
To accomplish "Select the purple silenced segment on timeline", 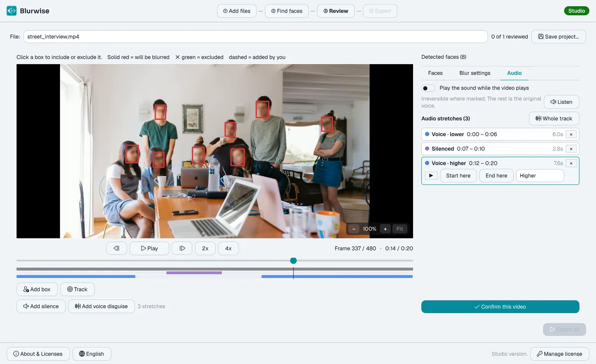I will pyautogui.click(x=194, y=273).
